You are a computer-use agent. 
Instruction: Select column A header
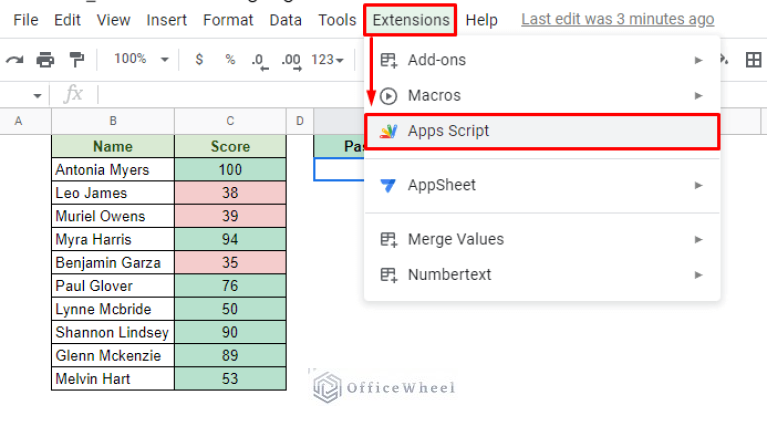coord(25,121)
